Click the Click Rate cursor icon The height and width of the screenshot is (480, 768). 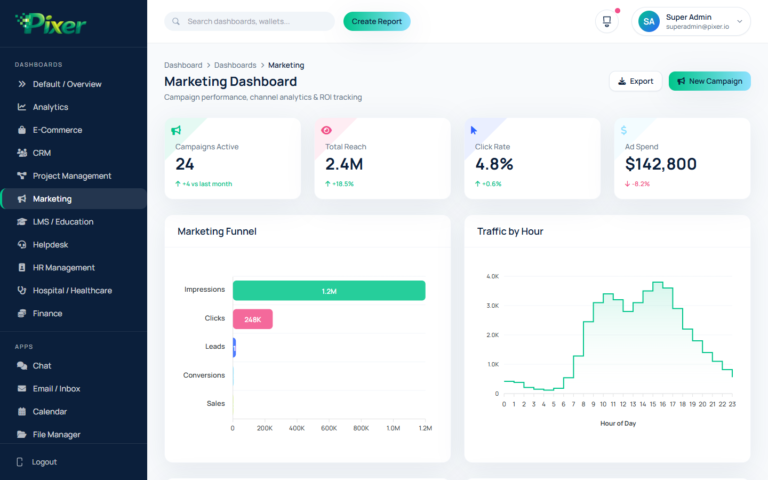tap(474, 130)
